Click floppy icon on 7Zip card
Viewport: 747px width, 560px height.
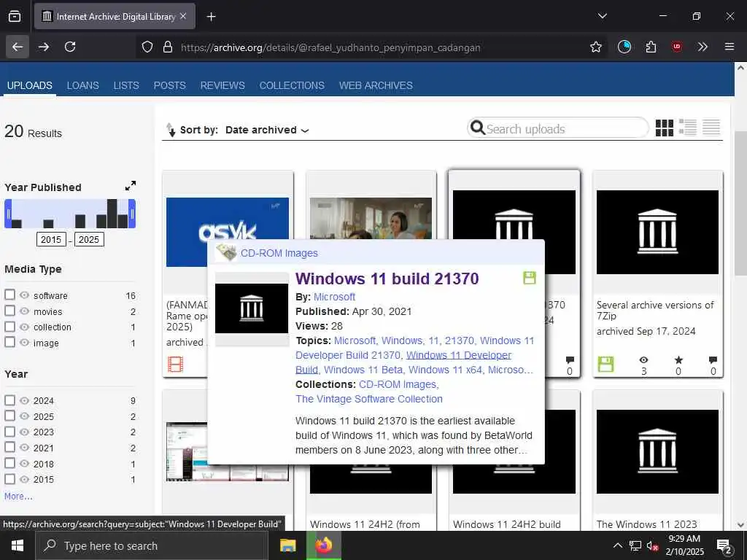(x=605, y=365)
